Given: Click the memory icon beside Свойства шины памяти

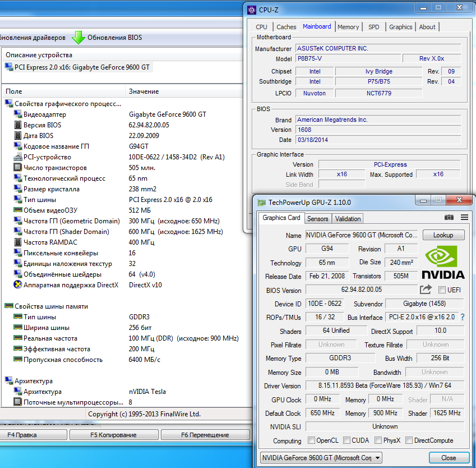Looking at the screenshot, I should pos(9,306).
